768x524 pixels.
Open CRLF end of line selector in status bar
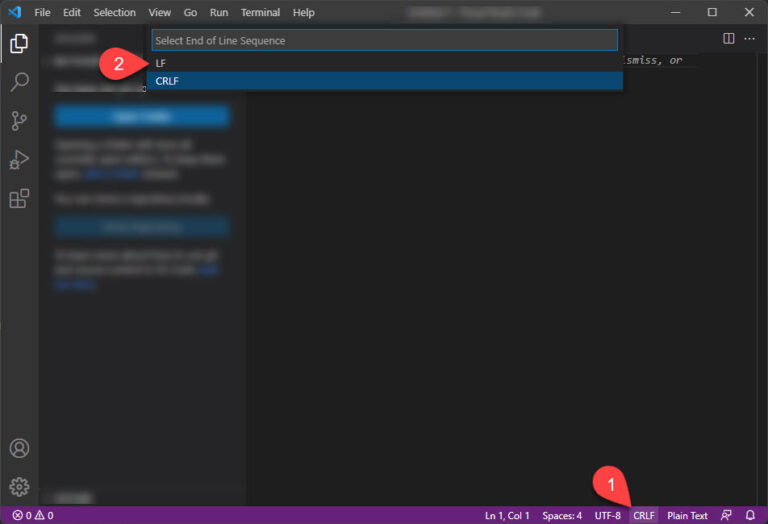644,515
